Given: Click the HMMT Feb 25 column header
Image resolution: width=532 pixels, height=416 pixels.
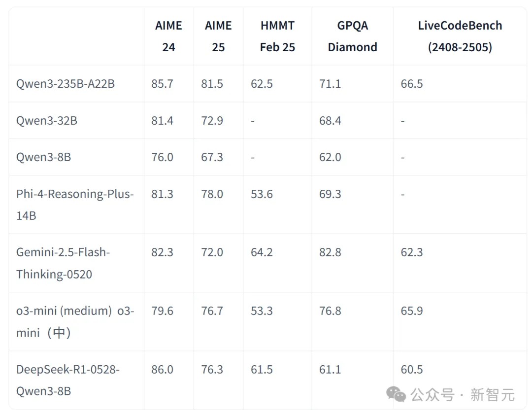Looking at the screenshot, I should tap(277, 36).
